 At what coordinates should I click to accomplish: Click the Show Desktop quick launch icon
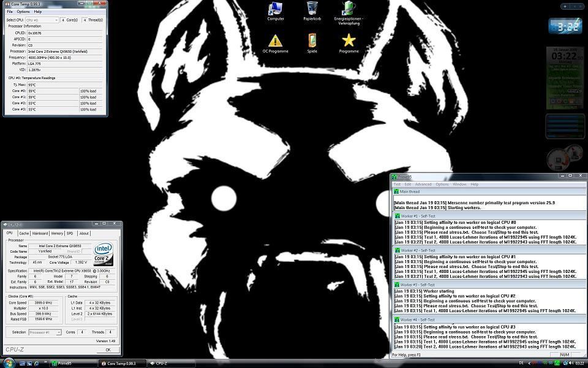click(x=23, y=364)
